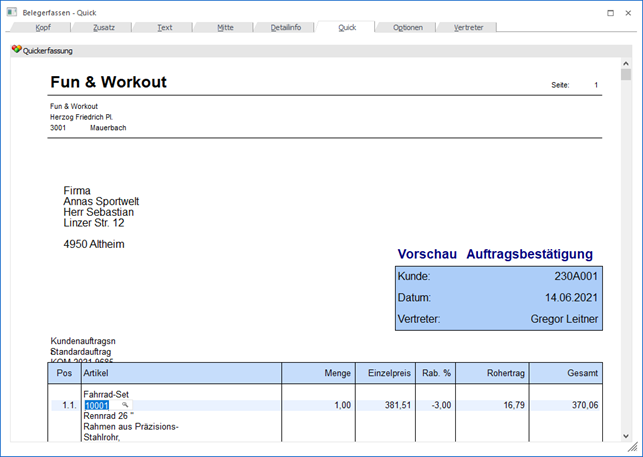The image size is (643, 457).
Task: Select the Text tab
Action: click(165, 27)
